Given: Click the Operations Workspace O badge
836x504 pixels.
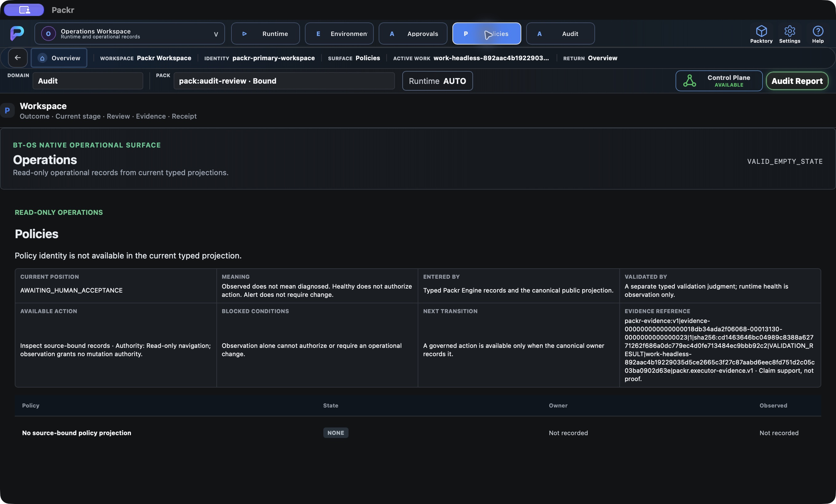Looking at the screenshot, I should (x=49, y=33).
